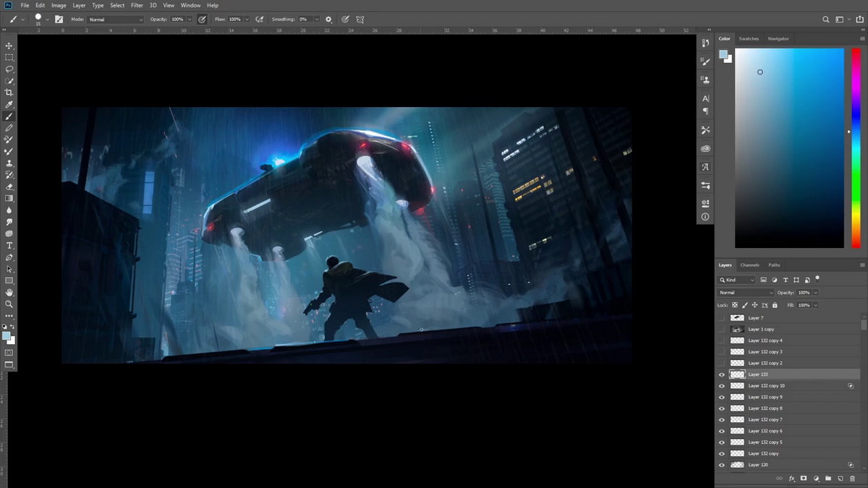Open the Filter menu
Image resolution: width=868 pixels, height=488 pixels.
(x=137, y=5)
